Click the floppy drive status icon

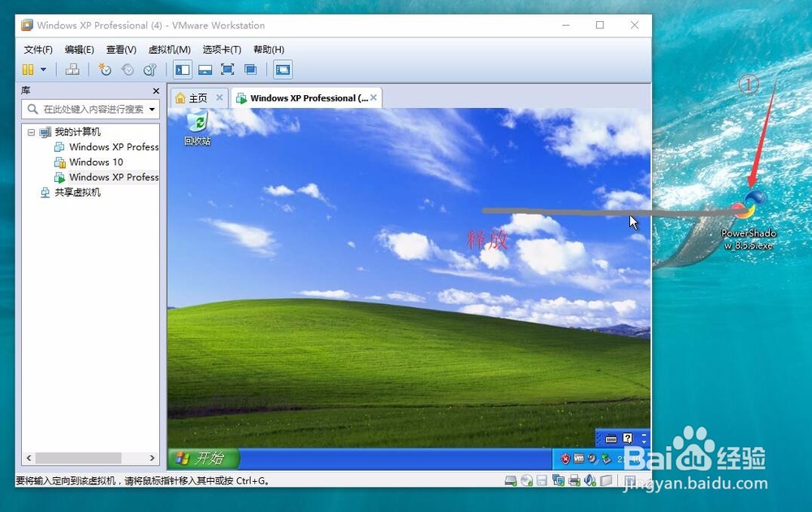[x=542, y=481]
